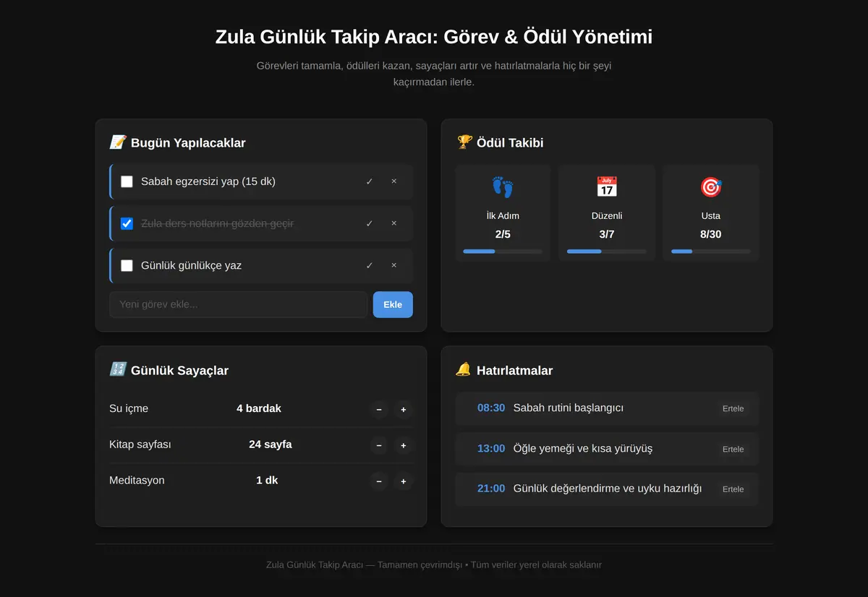Click checkmark icon for 'Günlük günlükçe yaz'
Viewport: 868px width, 597px height.
click(370, 265)
